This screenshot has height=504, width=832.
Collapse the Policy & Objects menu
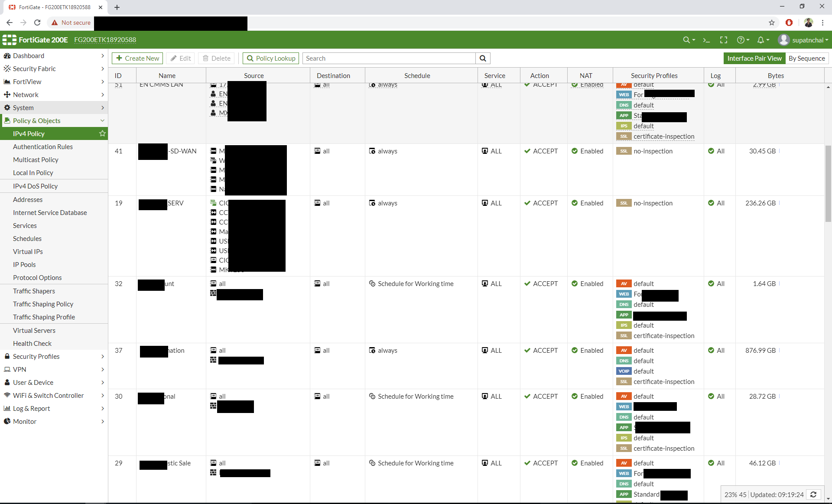(54, 120)
